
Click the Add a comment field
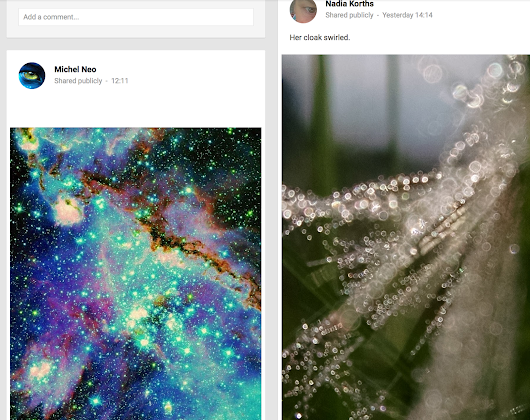pyautogui.click(x=136, y=17)
